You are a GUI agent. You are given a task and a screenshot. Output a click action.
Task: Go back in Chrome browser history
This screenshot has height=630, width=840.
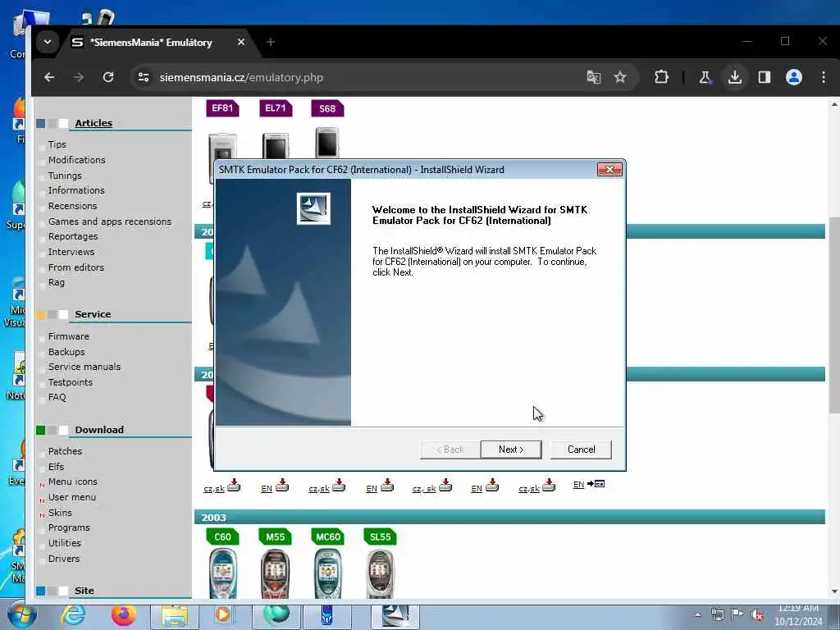click(x=49, y=78)
